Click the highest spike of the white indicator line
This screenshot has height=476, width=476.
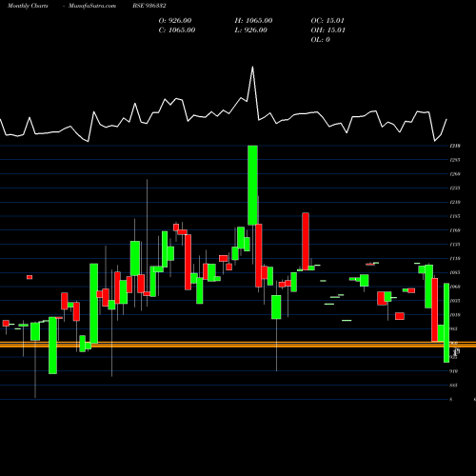coord(252,67)
